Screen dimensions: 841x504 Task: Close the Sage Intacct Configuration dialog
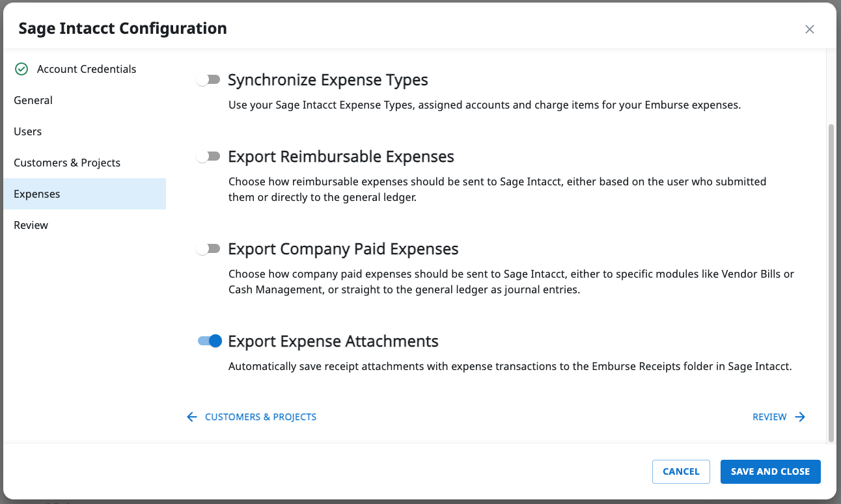point(809,29)
